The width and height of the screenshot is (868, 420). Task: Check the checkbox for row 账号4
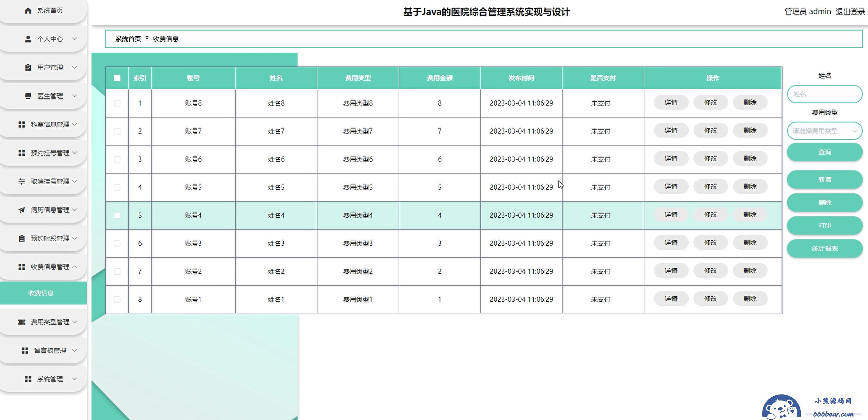117,215
